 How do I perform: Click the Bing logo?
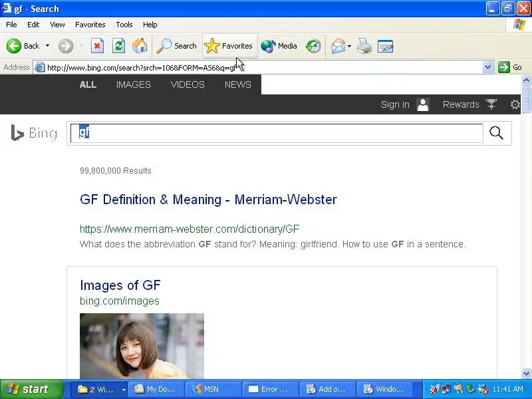(x=34, y=132)
